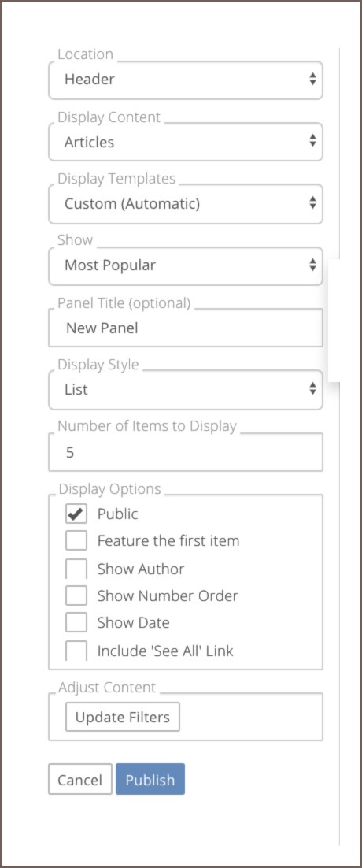Image resolution: width=362 pixels, height=868 pixels.
Task: Open the Display Content dropdown showing Articles
Action: (x=185, y=142)
